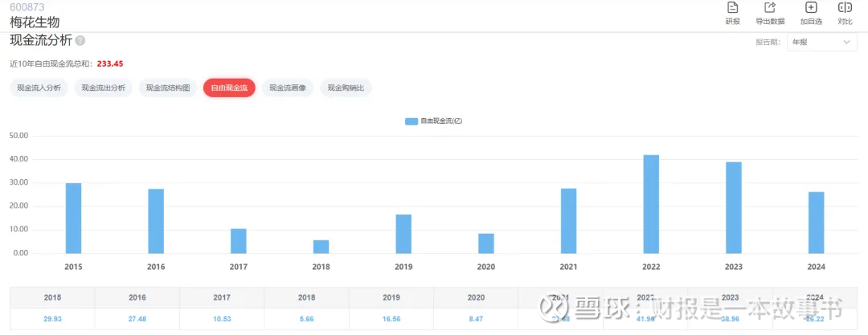
Task: Click the 2021 bar in chart
Action: click(568, 221)
